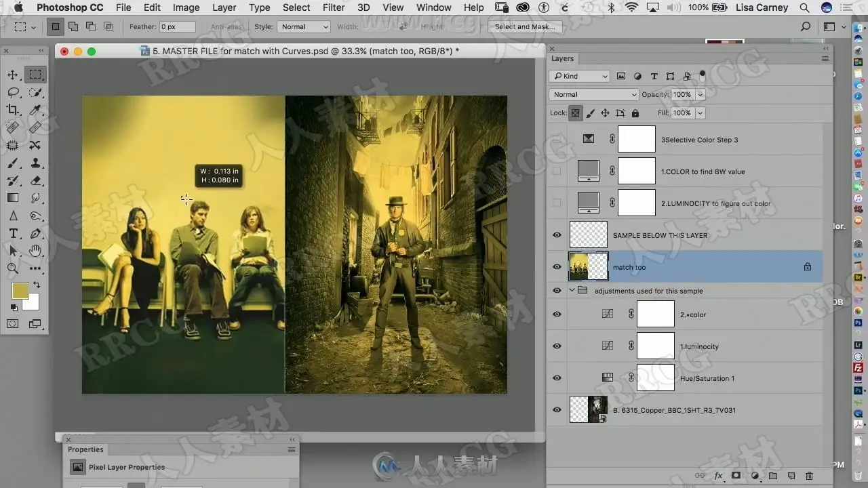Choose the Clone Stamp tool
This screenshot has height=488, width=868.
(x=35, y=163)
